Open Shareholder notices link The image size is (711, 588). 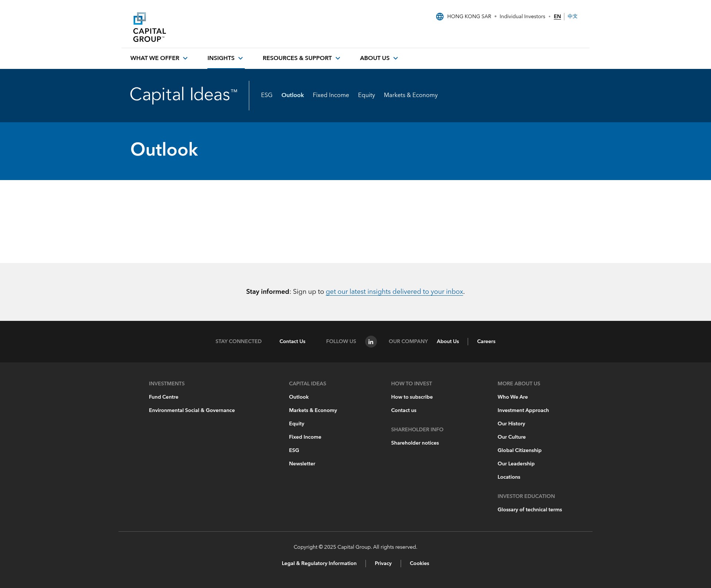click(x=415, y=443)
